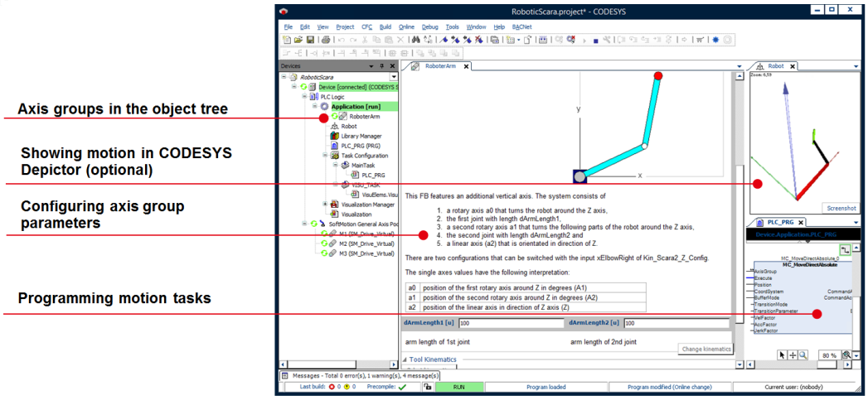Select Library Manager in the device tree
Viewport: 868px width, 400px height.
pyautogui.click(x=360, y=136)
